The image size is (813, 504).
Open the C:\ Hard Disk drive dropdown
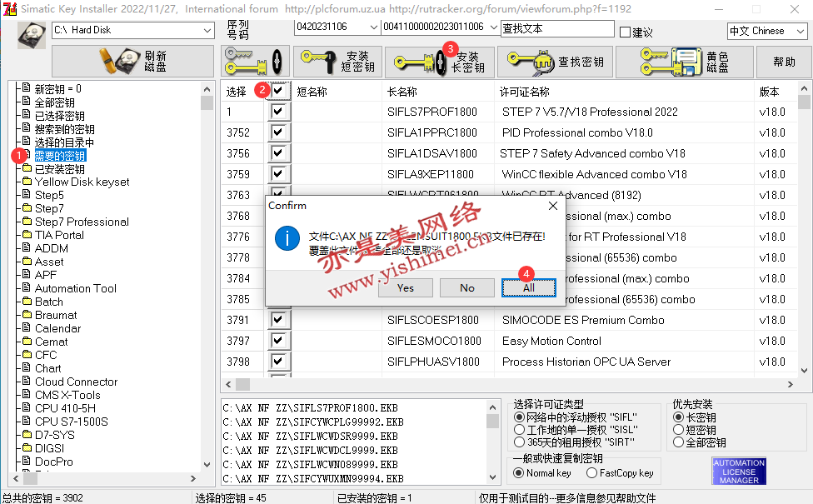coord(207,30)
